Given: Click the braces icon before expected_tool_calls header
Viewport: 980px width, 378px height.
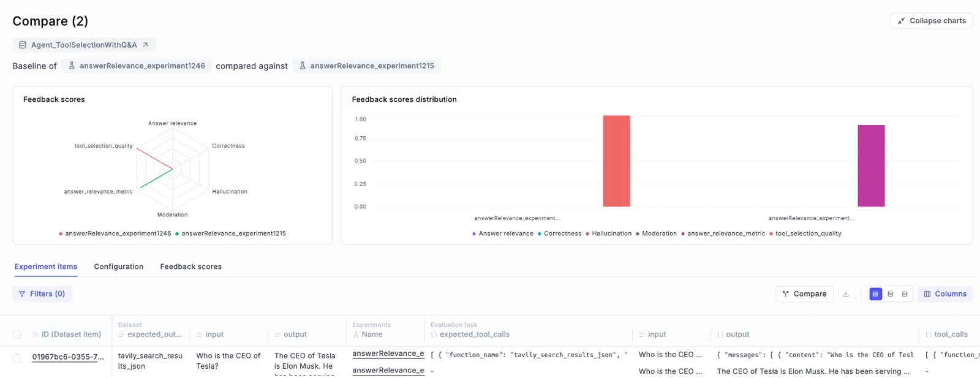Looking at the screenshot, I should pyautogui.click(x=434, y=335).
